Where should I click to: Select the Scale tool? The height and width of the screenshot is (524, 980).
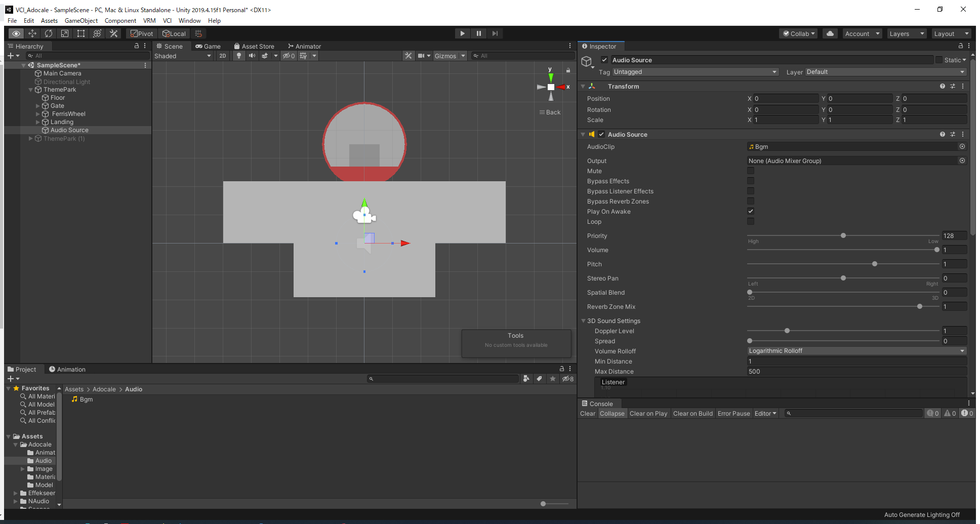coord(65,33)
